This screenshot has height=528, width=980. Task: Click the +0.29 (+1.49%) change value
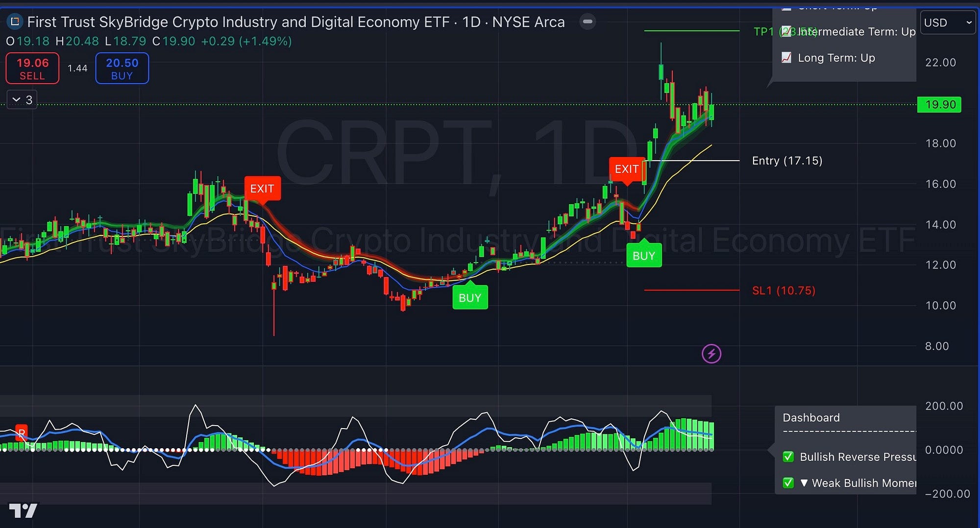point(246,41)
